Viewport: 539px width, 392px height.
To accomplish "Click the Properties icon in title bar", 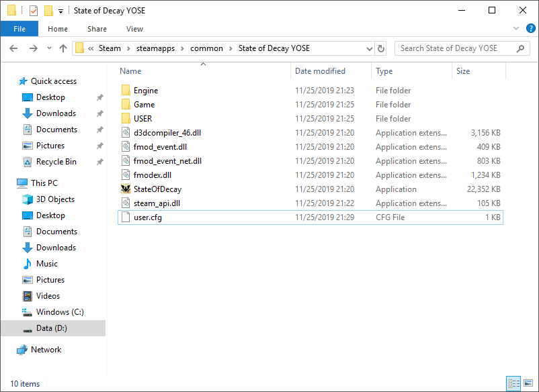I will (34, 11).
